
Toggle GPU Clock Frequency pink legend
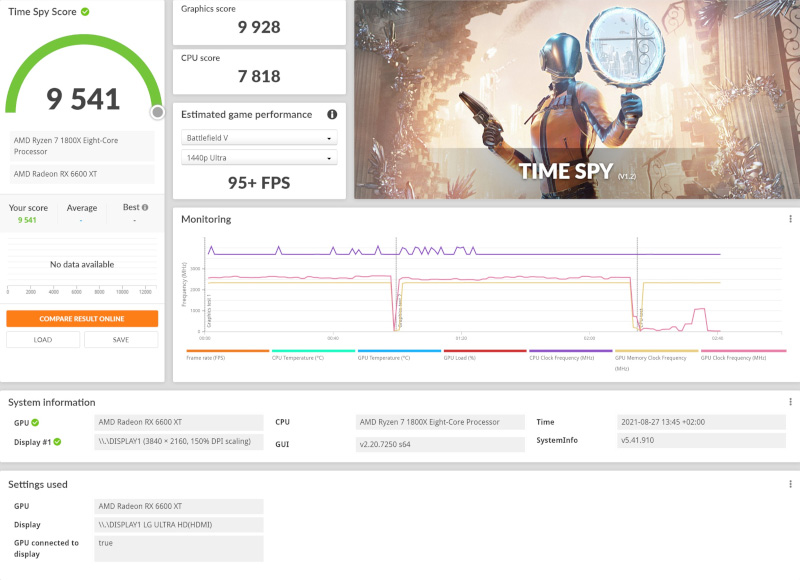point(743,355)
